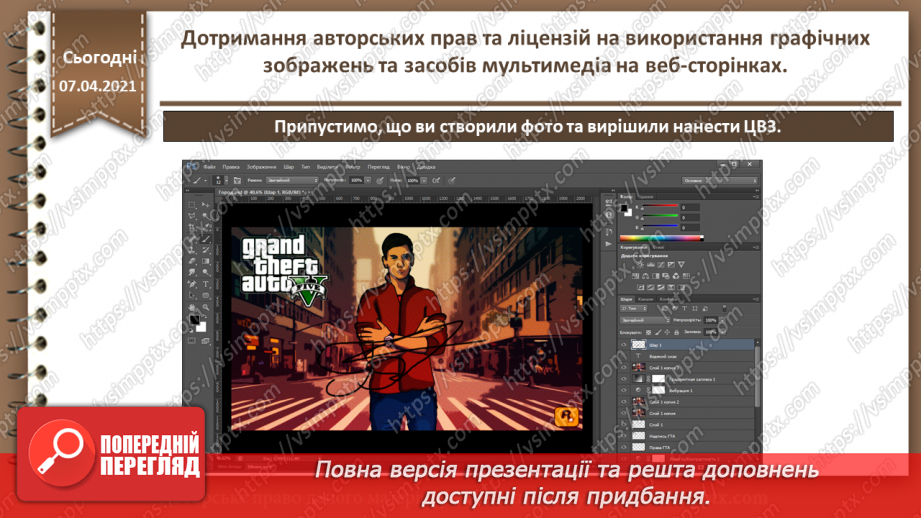The height and width of the screenshot is (518, 921).
Task: Open the brush flow 100% dropdown arrow
Action: (423, 180)
